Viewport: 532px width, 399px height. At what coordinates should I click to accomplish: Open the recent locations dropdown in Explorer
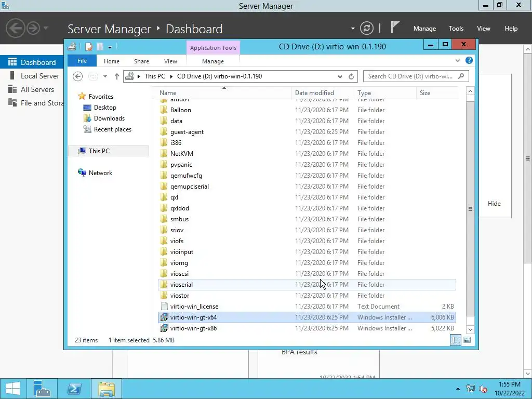point(105,76)
